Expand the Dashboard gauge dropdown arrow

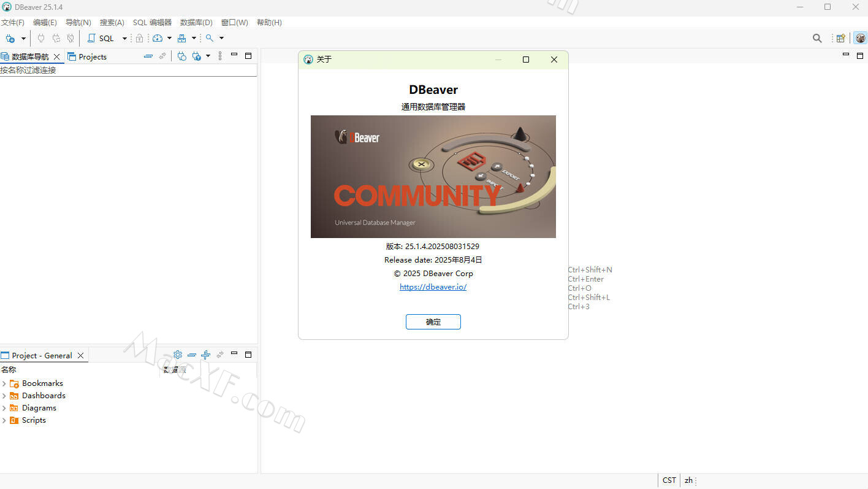click(x=169, y=38)
